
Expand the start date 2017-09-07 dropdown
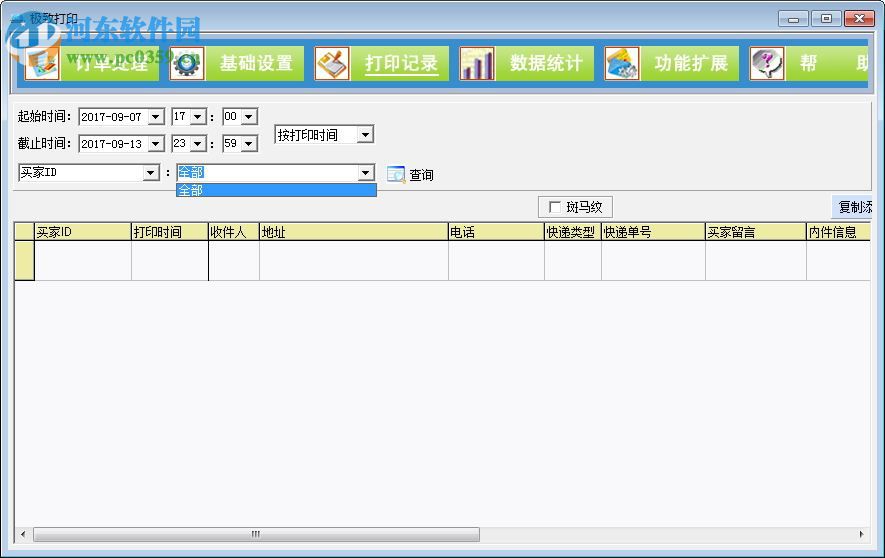(x=155, y=117)
